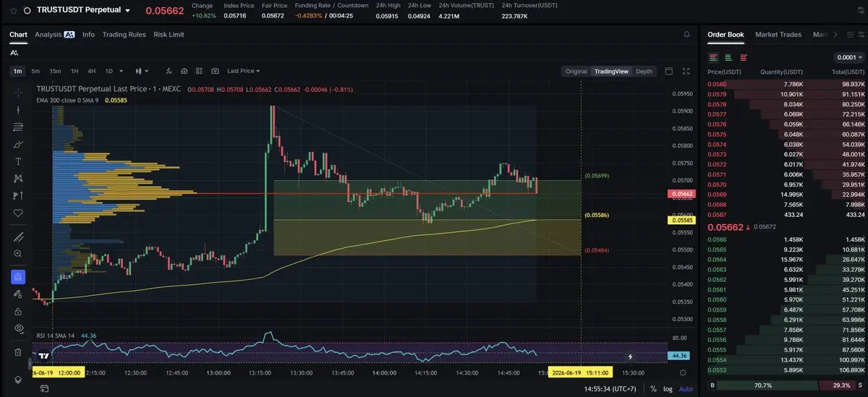Click the alert clock icon in chart toolbar
The width and height of the screenshot is (868, 397).
184,71
